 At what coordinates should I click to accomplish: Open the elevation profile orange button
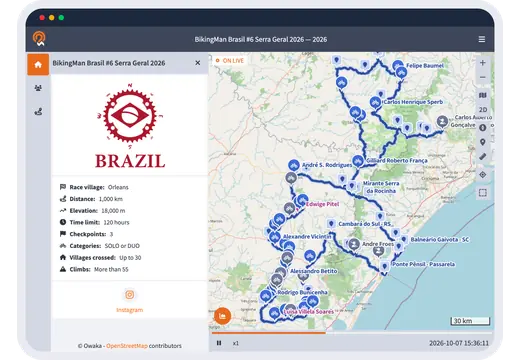tap(222, 316)
